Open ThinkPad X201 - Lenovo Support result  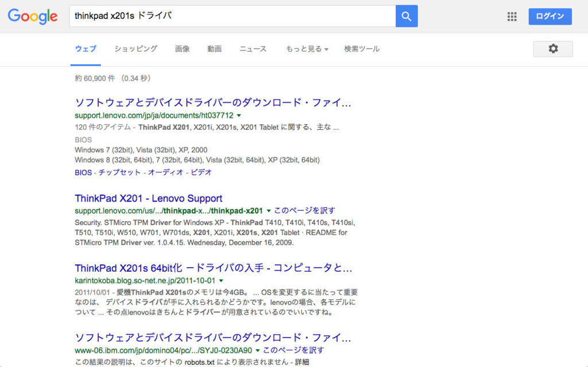[x=149, y=198]
